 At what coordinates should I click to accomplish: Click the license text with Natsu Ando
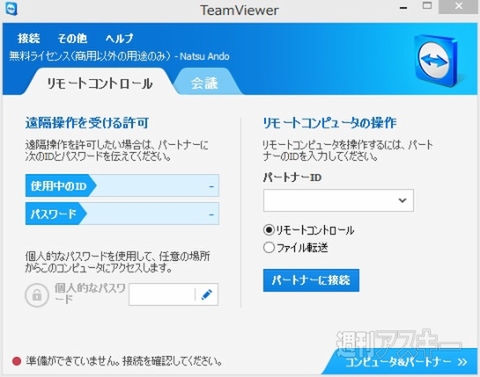(119, 56)
